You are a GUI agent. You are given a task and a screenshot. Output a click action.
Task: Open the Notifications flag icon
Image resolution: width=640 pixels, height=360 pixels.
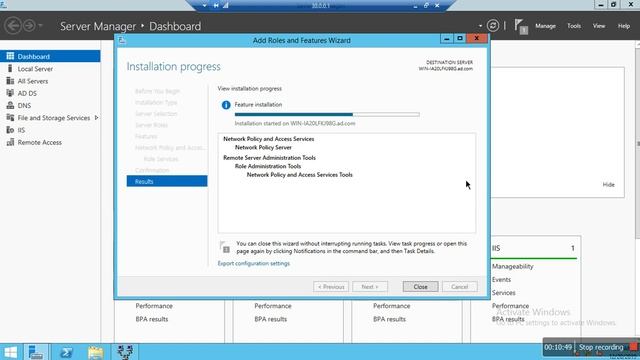tap(521, 27)
